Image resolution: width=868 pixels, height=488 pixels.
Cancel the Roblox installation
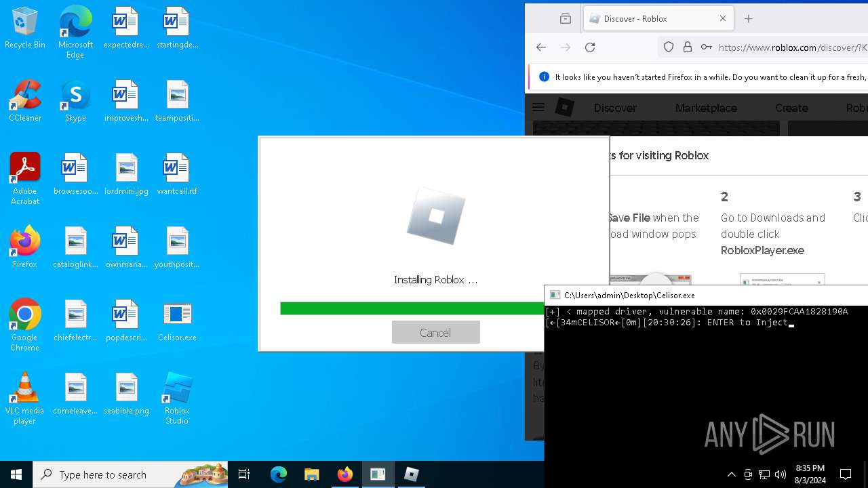pos(435,332)
